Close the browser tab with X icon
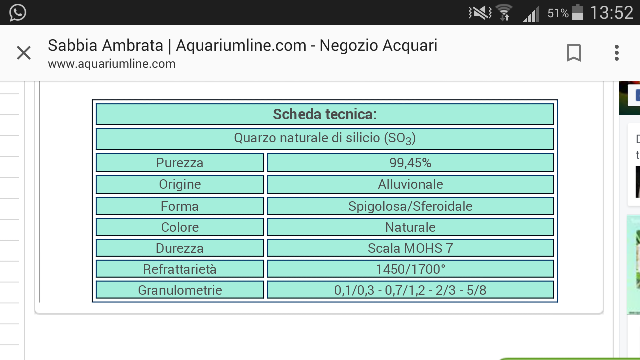This screenshot has height=360, width=640. pos(24,53)
